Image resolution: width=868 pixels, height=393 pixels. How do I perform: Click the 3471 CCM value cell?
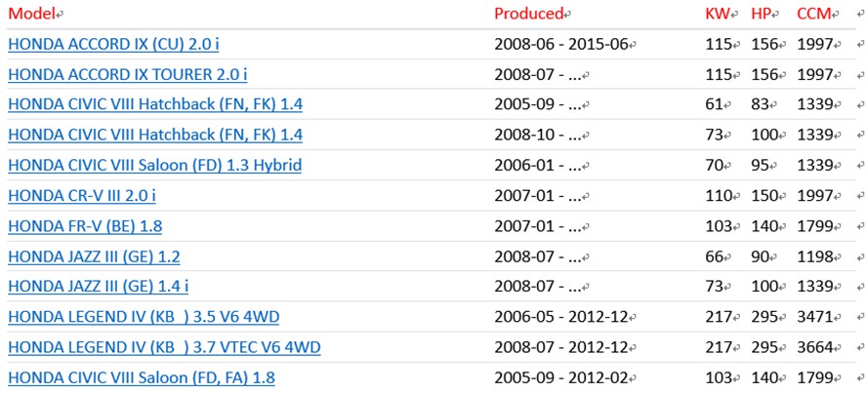pos(815,317)
